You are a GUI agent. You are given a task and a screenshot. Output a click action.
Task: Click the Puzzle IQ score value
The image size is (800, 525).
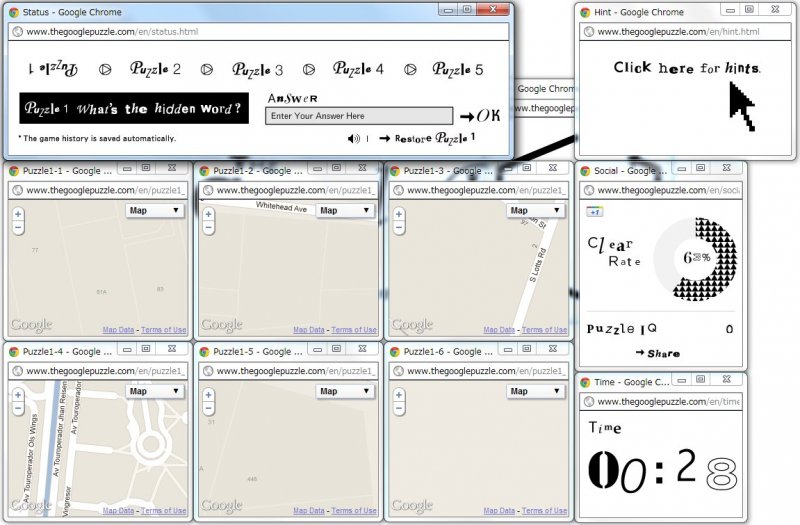tap(729, 329)
